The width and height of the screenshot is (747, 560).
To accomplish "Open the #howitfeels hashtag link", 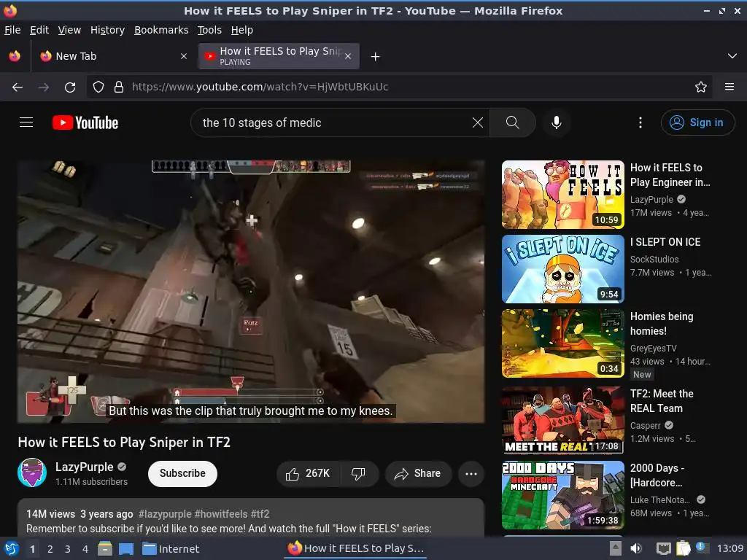I will pyautogui.click(x=221, y=514).
